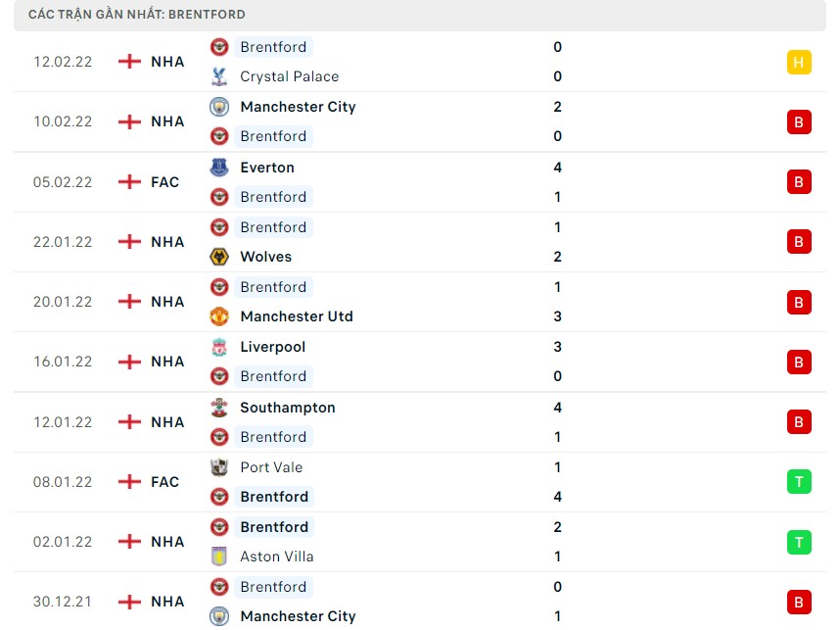
Task: Click the 'Các trận gần nhất: Brentford' header
Action: click(137, 15)
